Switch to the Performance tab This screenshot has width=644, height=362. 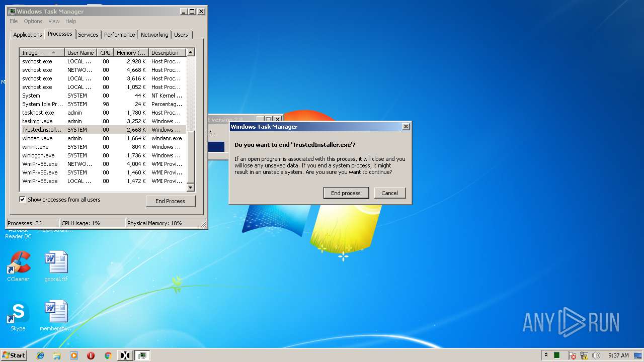point(119,35)
